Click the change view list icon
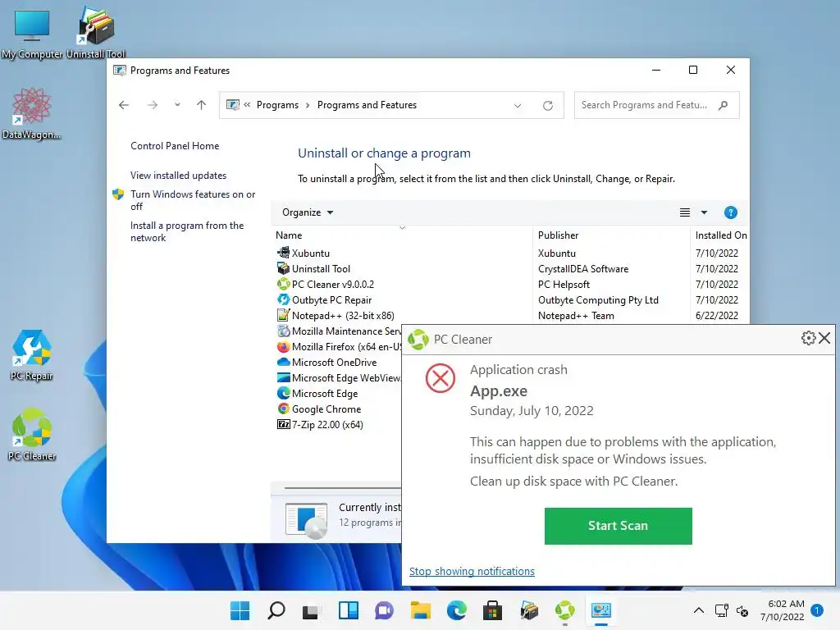The image size is (840, 630). (x=685, y=212)
